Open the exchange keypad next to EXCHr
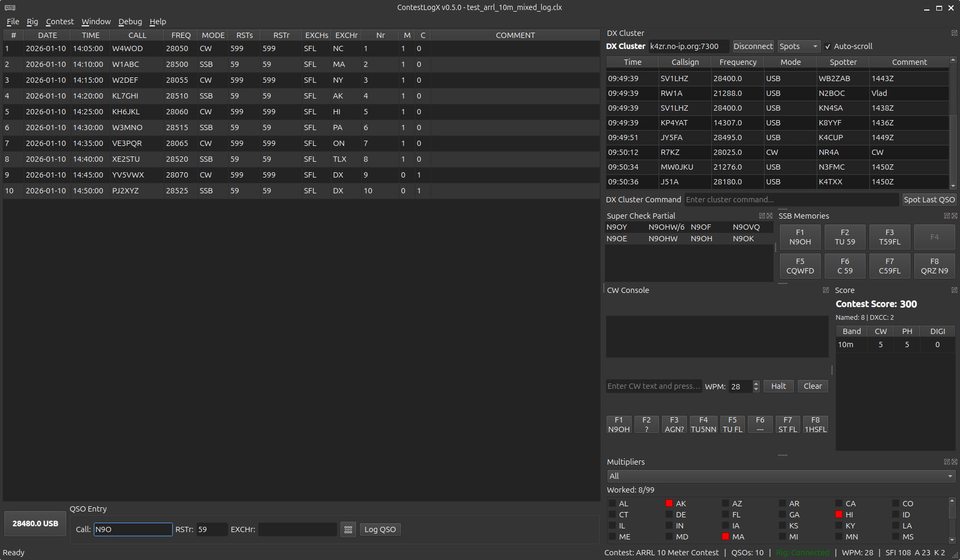 tap(348, 529)
